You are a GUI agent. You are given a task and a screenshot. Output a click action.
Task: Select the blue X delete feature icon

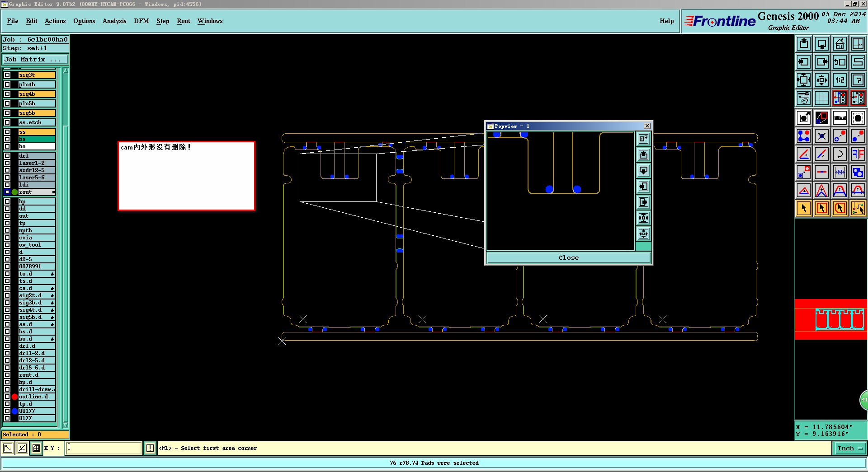pos(822,136)
